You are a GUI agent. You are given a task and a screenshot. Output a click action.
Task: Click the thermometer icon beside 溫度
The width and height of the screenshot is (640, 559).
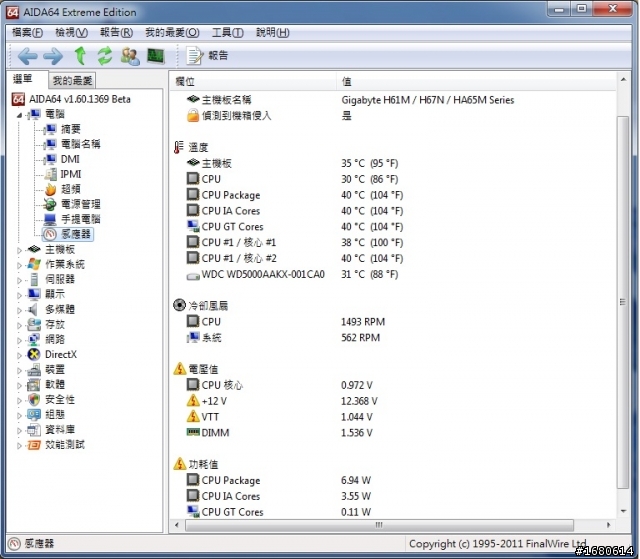click(x=179, y=147)
